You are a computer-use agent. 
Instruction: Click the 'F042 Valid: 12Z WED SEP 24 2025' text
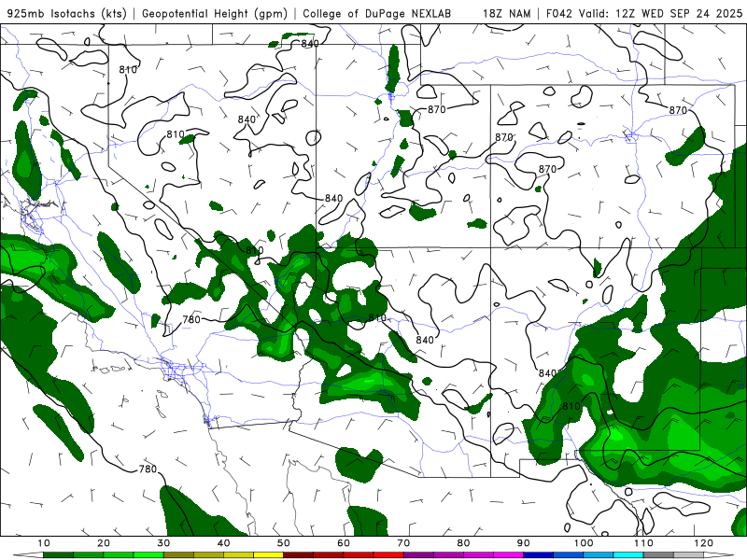644,13
